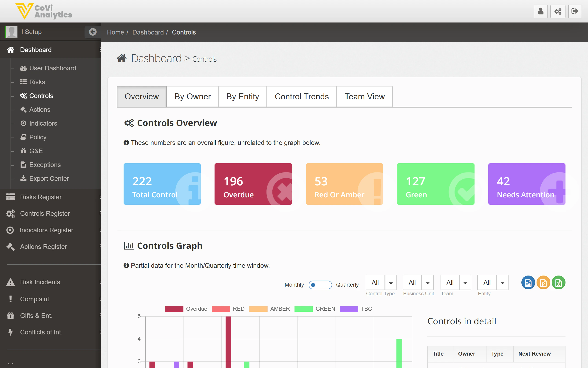This screenshot has width=588, height=368.
Task: Toggle Overdue series in the chart legend
Action: tap(186, 309)
